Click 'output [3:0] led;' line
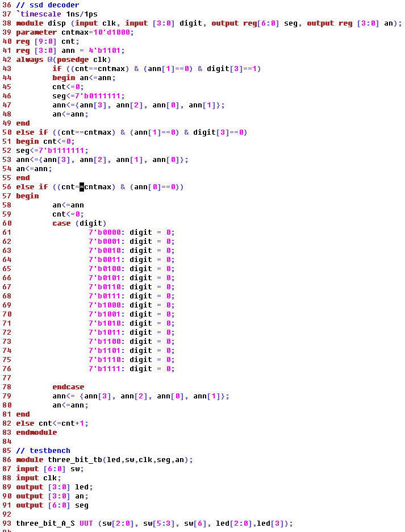 (55, 487)
